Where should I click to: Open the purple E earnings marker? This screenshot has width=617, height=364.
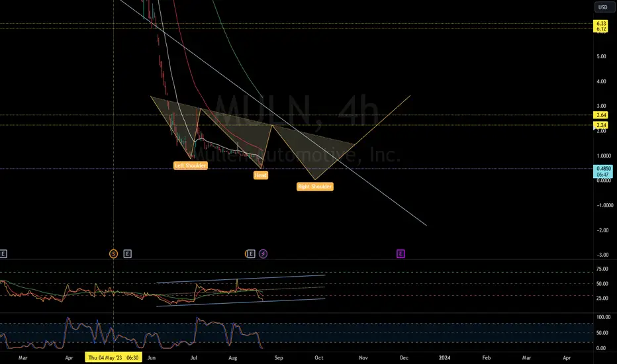(401, 254)
